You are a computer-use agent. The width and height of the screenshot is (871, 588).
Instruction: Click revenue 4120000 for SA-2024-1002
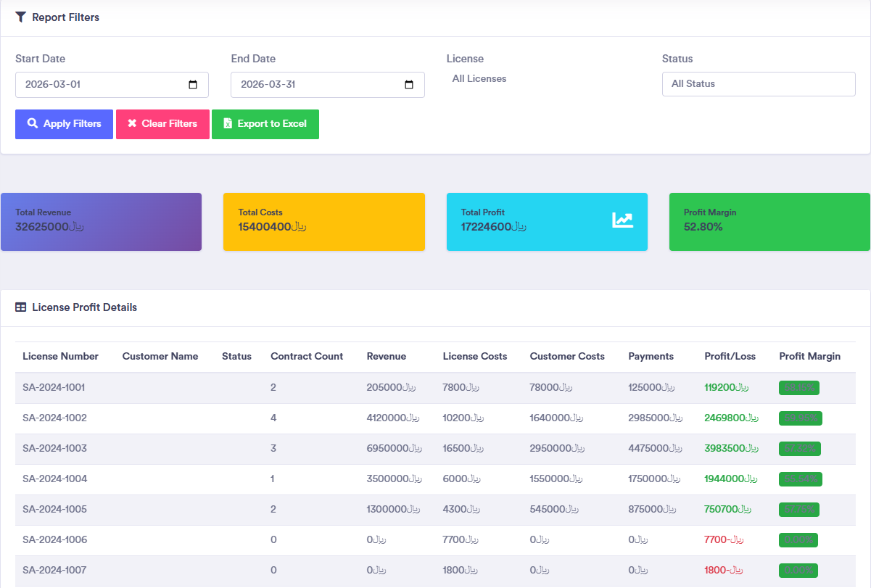click(394, 418)
